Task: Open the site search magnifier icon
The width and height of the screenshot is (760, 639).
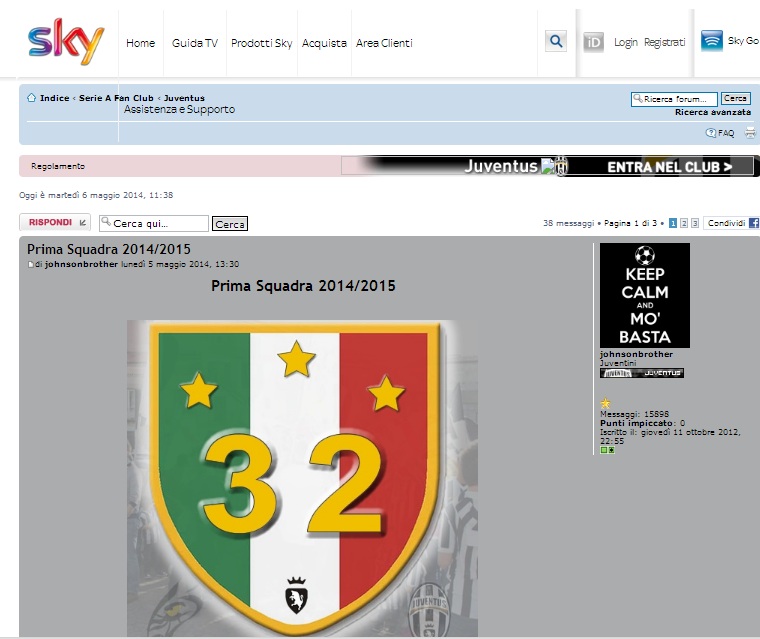Action: tap(556, 41)
